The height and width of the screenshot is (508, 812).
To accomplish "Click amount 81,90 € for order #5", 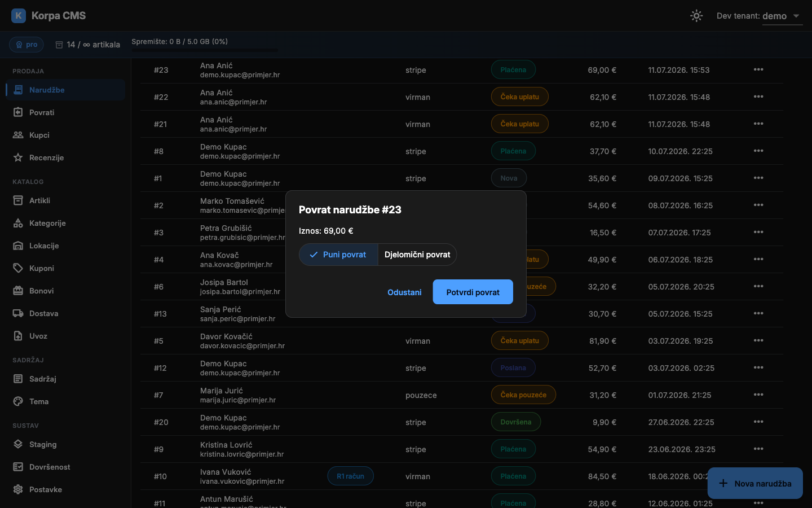I will pyautogui.click(x=603, y=341).
